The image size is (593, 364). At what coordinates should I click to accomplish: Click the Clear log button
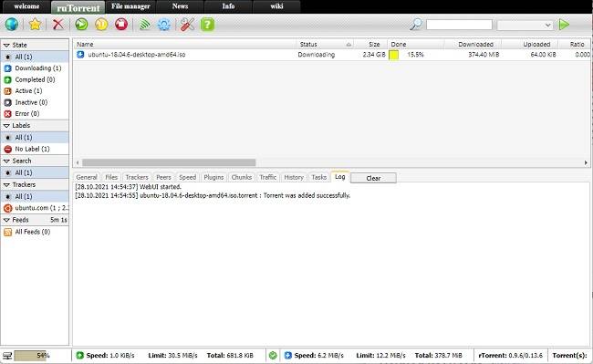click(373, 178)
